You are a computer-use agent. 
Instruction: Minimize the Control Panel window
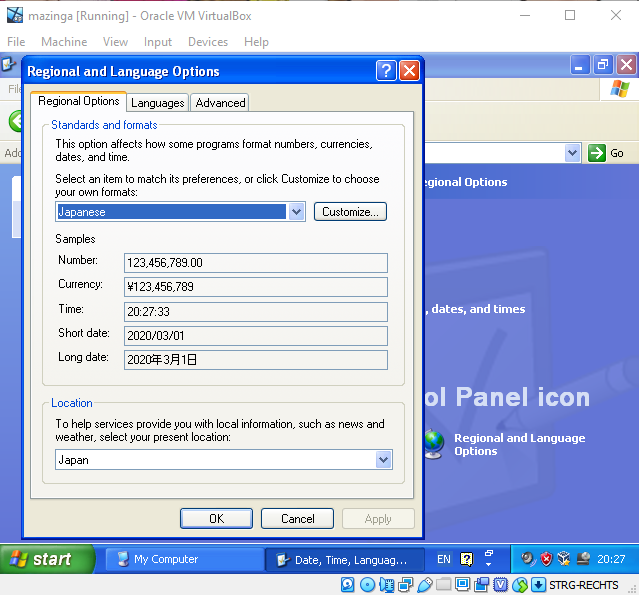click(580, 65)
